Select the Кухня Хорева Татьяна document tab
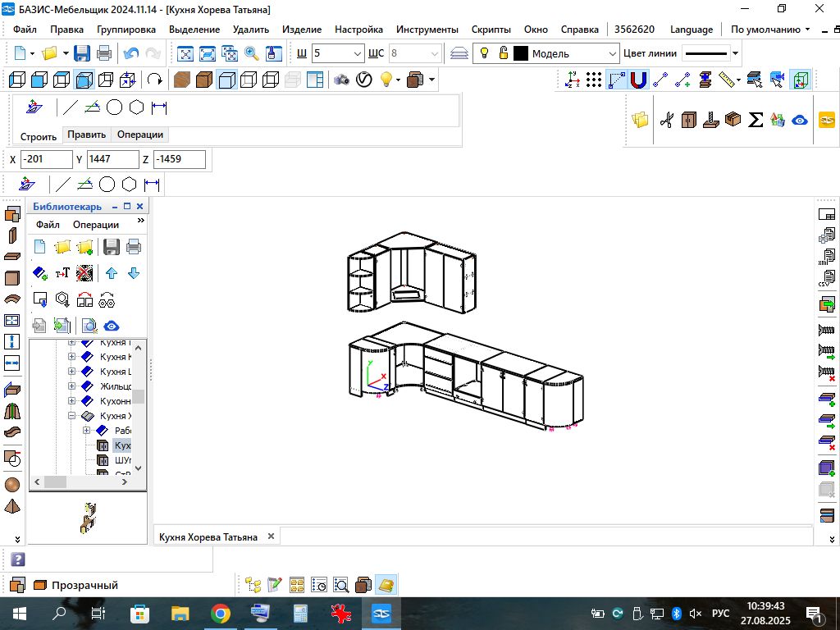 point(208,536)
